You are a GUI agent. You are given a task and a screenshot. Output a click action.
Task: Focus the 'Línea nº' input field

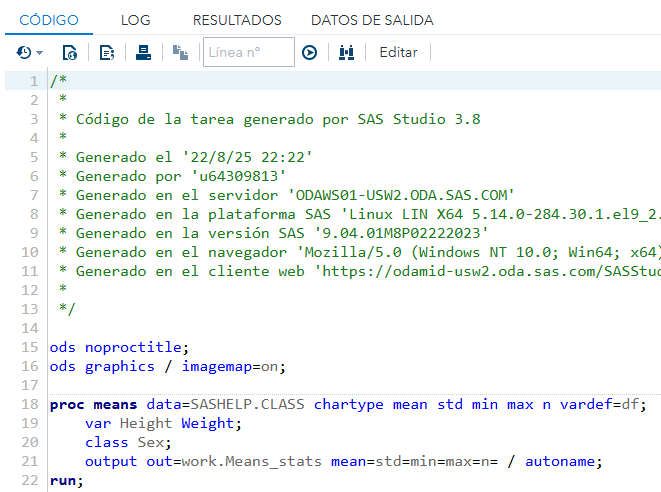(x=248, y=52)
